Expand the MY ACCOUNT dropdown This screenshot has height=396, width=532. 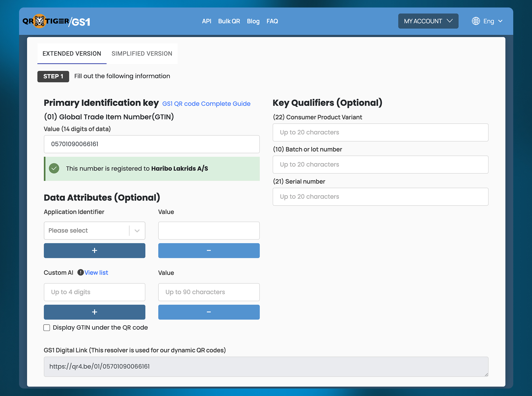tap(428, 21)
